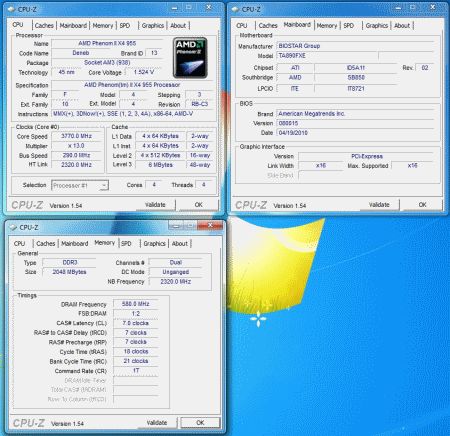Click the FSB:DRAM value '1:2'
This screenshot has width=450, height=436.
tap(135, 314)
